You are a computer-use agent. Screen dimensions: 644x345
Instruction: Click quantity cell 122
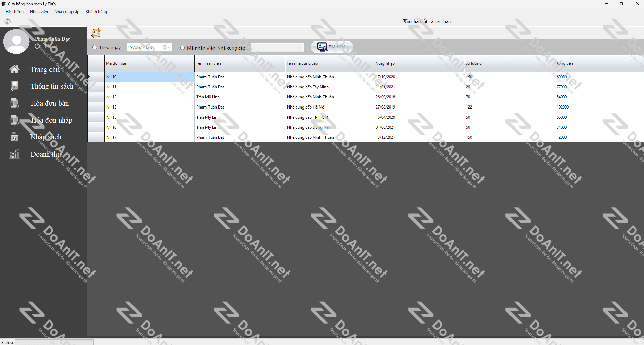click(509, 107)
